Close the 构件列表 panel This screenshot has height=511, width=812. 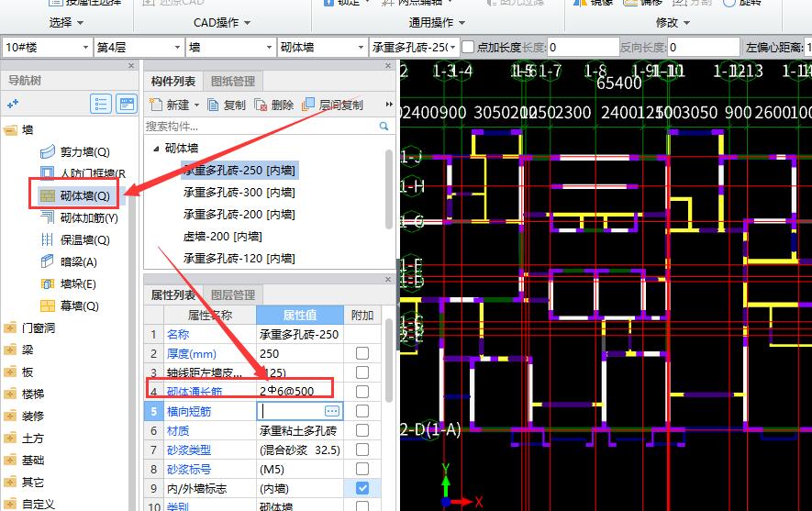pos(388,65)
